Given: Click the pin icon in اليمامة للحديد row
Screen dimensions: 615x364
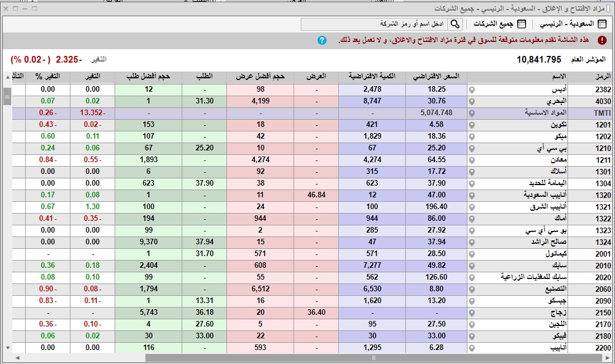Looking at the screenshot, I should tap(472, 184).
